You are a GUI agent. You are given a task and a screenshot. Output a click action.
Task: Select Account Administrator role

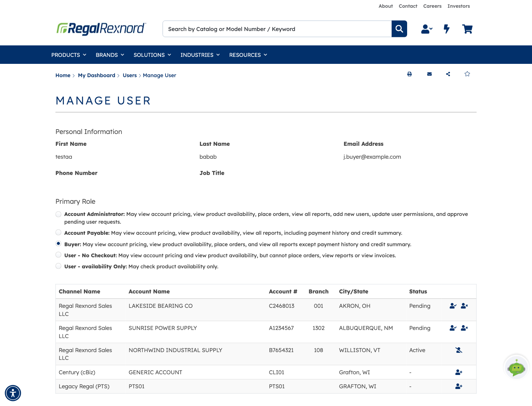(58, 214)
